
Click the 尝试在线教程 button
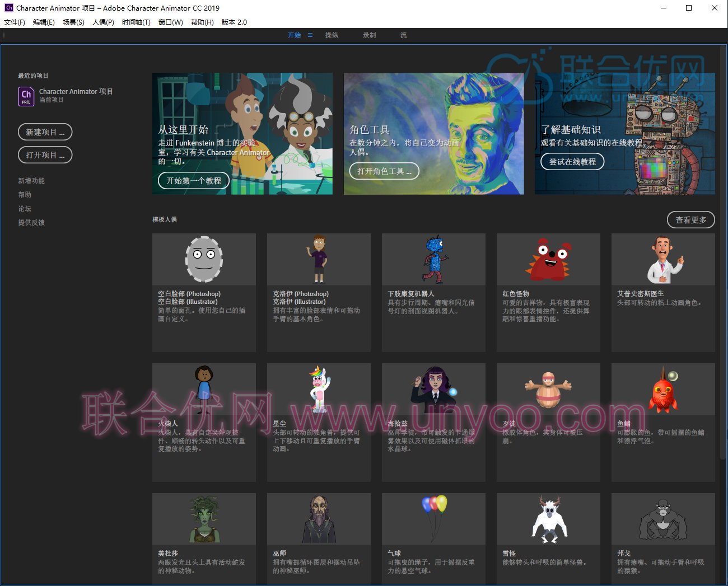[x=572, y=162]
